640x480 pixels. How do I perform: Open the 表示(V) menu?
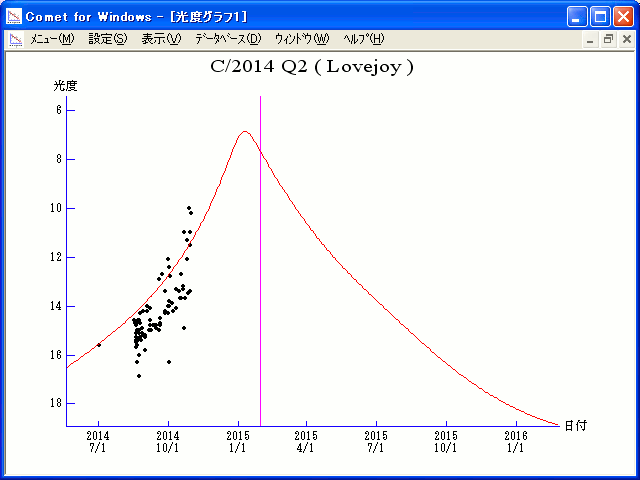[161, 39]
